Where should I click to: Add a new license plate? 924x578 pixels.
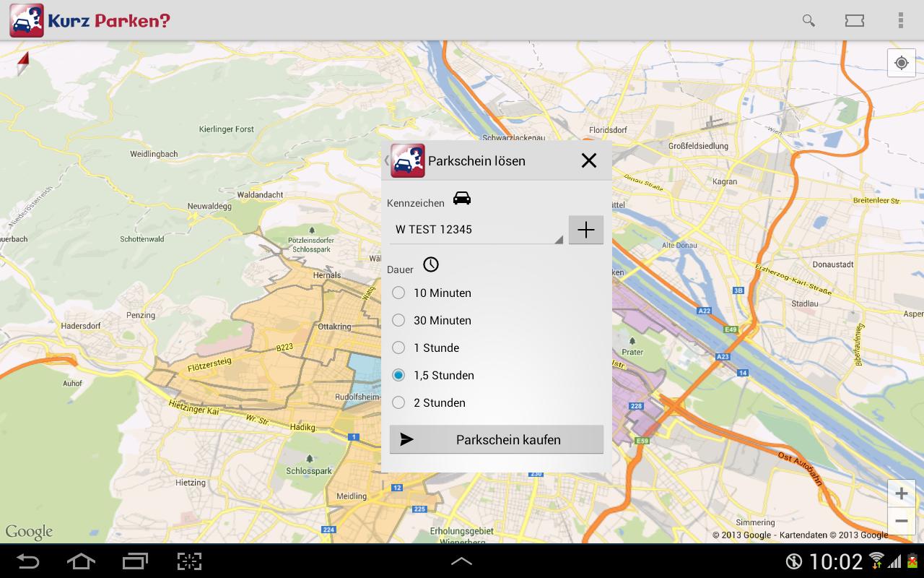click(586, 230)
